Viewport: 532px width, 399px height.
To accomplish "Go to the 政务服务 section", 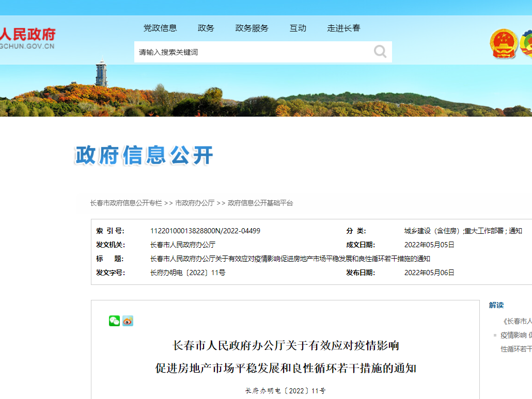I will [x=252, y=28].
